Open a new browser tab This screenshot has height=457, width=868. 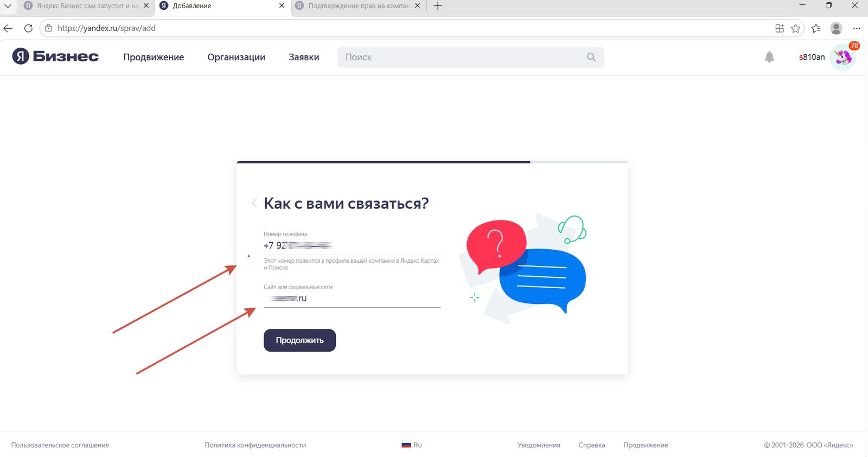(438, 6)
